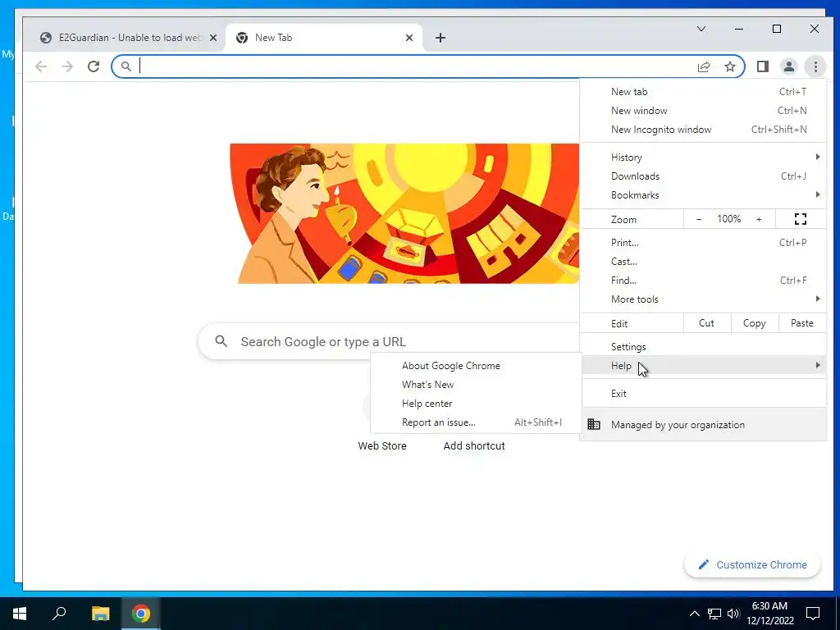
Task: Choose Exit from the menu
Action: 703,393
